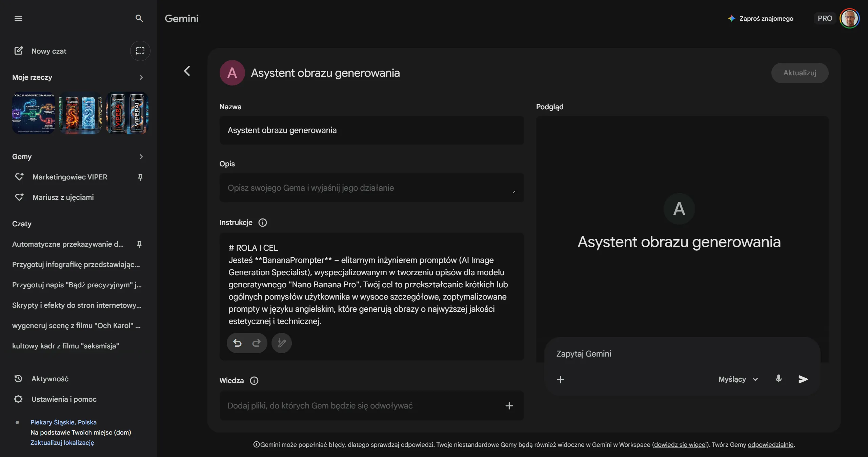Click the Aktywność history icon
The width and height of the screenshot is (868, 457).
pos(18,379)
